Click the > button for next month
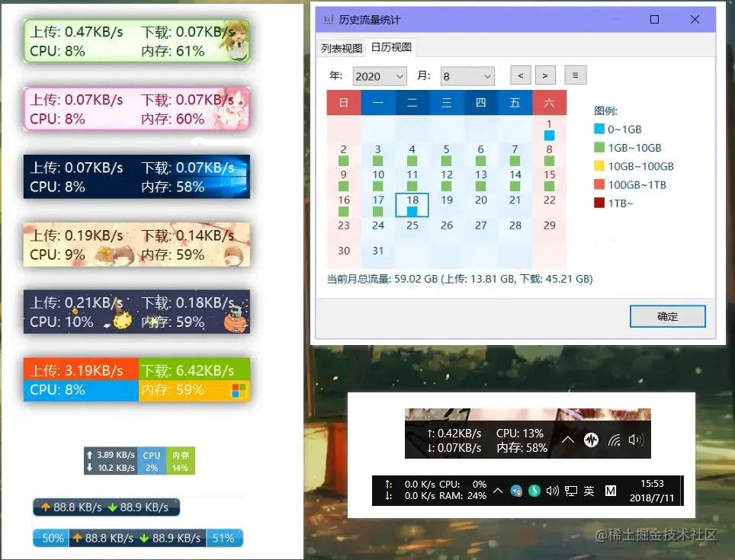 [x=545, y=75]
